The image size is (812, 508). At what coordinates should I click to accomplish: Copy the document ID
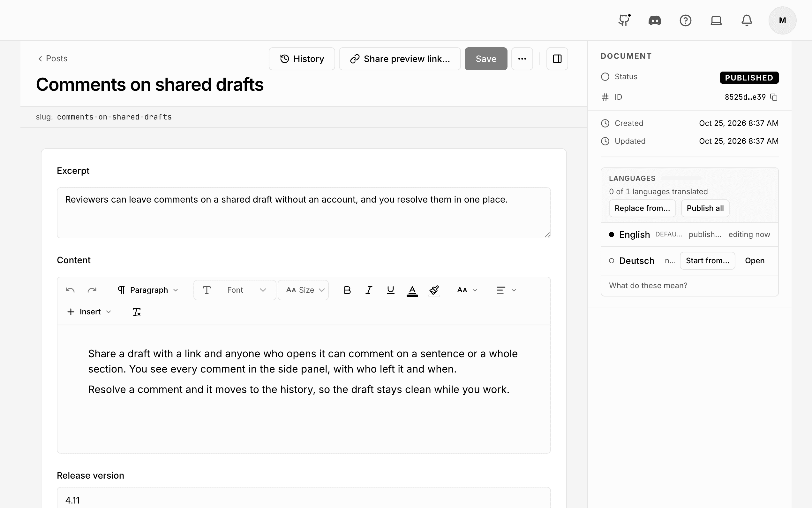[774, 97]
